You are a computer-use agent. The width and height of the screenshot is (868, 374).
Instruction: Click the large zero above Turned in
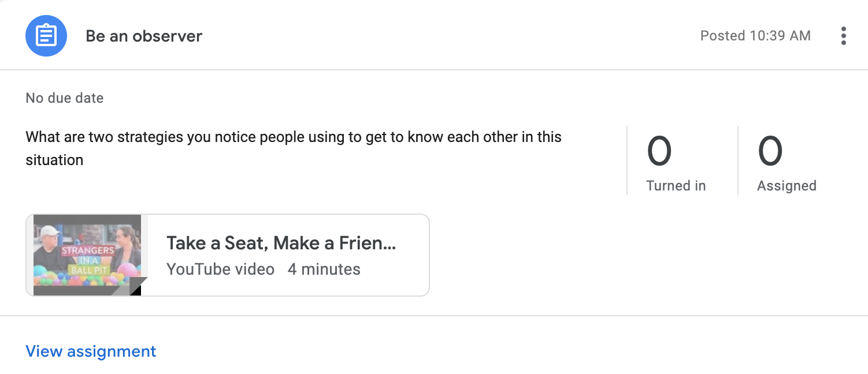coord(659,151)
